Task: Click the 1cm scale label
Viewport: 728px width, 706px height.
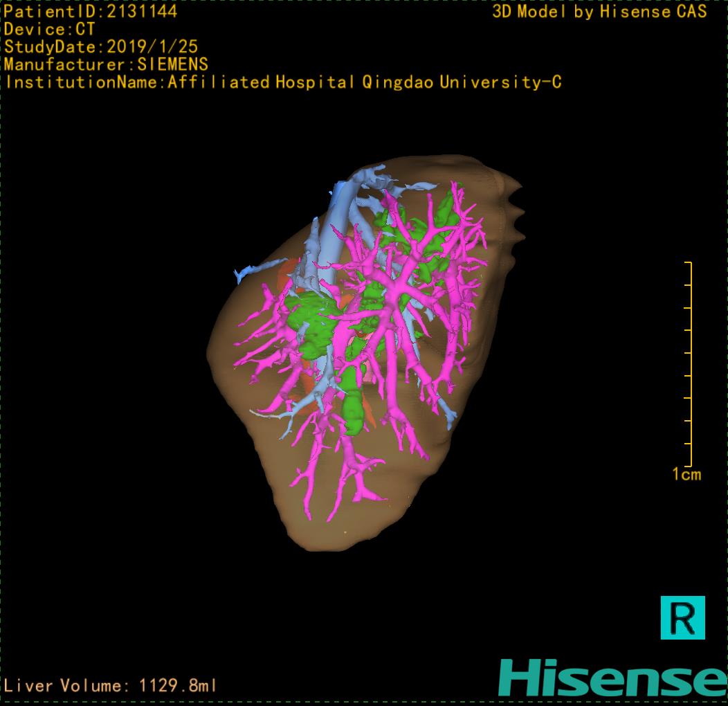Action: (x=686, y=474)
